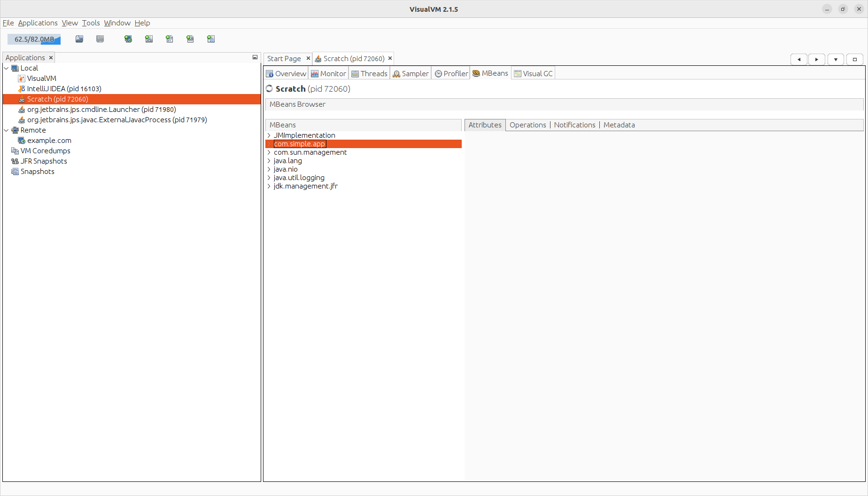Click the Add Remote Host toolbar icon
Image resolution: width=868 pixels, height=496 pixels.
128,39
